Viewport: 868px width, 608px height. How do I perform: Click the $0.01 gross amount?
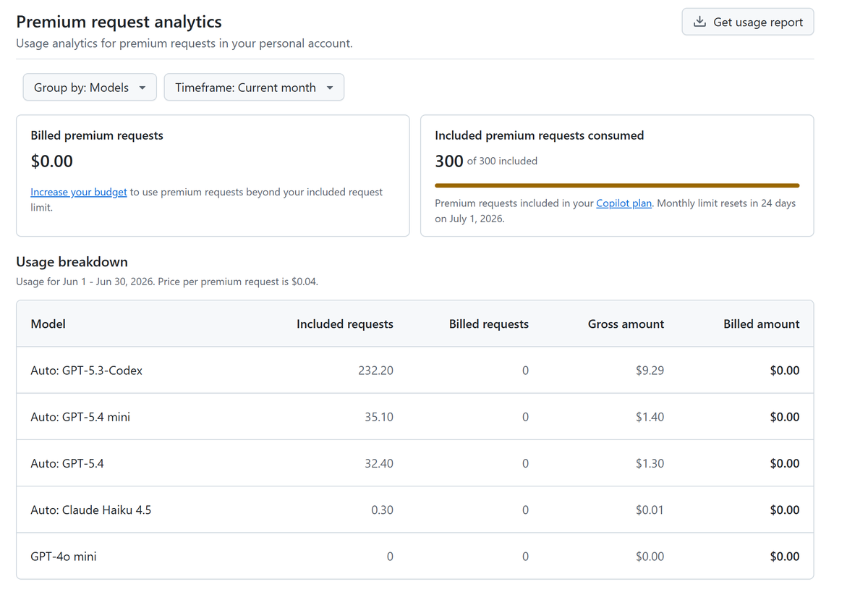(x=650, y=510)
